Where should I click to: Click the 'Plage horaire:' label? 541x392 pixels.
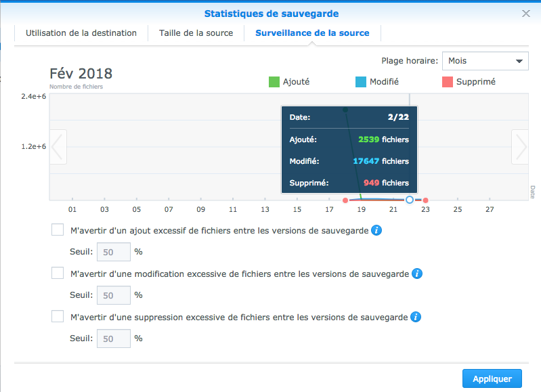click(x=410, y=61)
